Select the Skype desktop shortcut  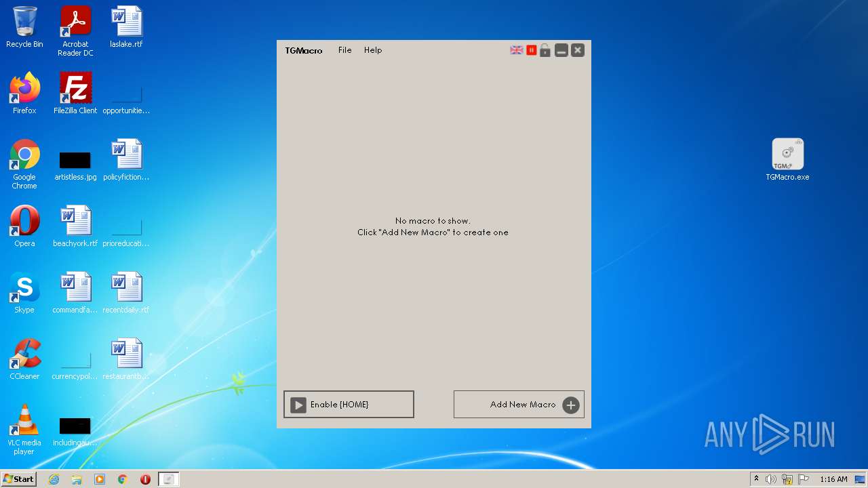click(24, 293)
